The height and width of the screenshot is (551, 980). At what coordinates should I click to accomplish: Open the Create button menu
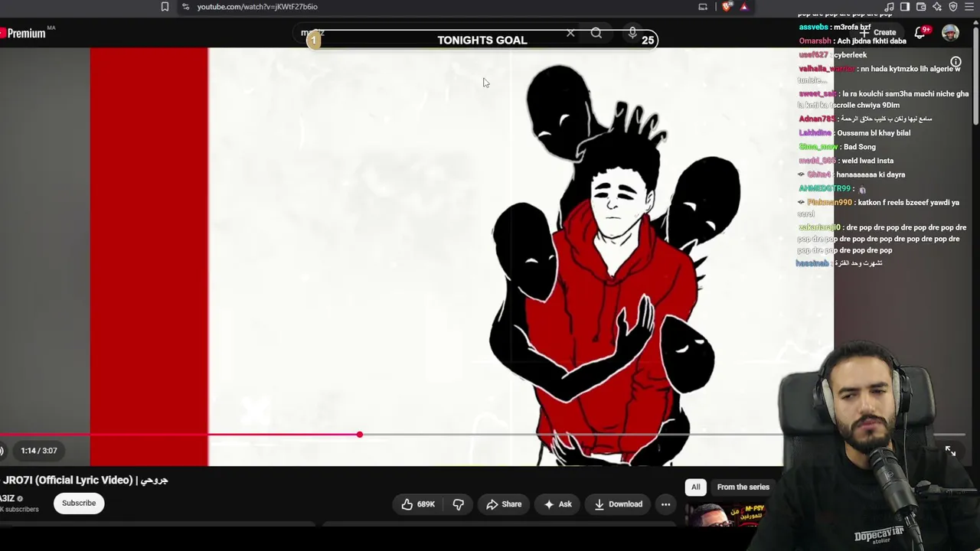coord(879,33)
